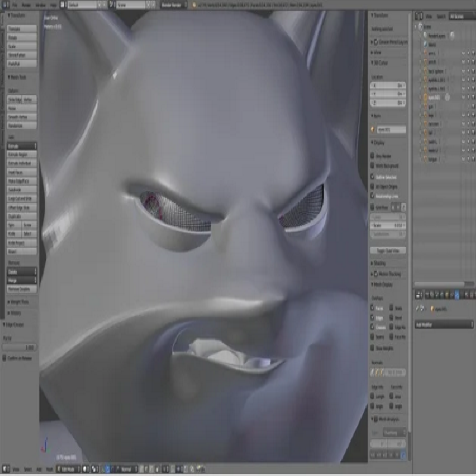
Task: Click the World icon in outliner
Action: pyautogui.click(x=424, y=45)
